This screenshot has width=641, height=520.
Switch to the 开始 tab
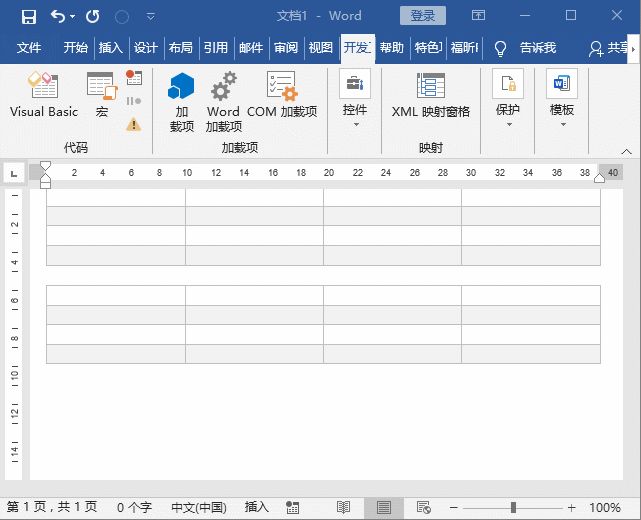tap(76, 48)
